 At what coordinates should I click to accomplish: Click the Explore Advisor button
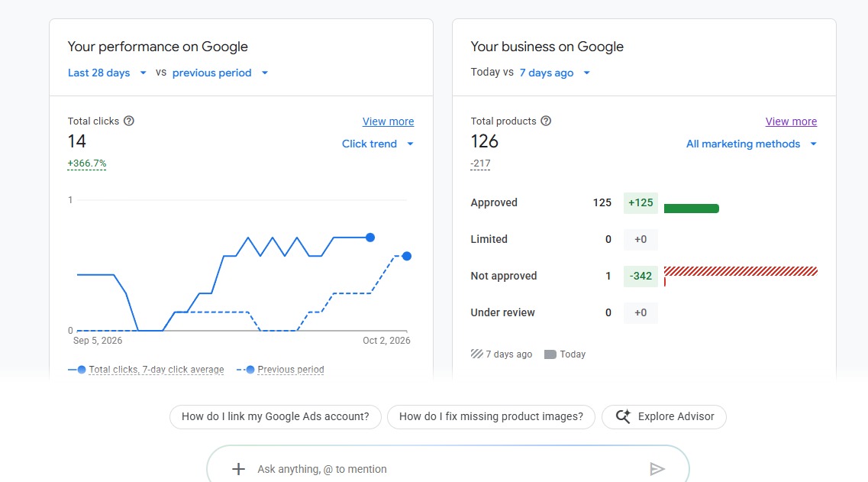click(663, 416)
